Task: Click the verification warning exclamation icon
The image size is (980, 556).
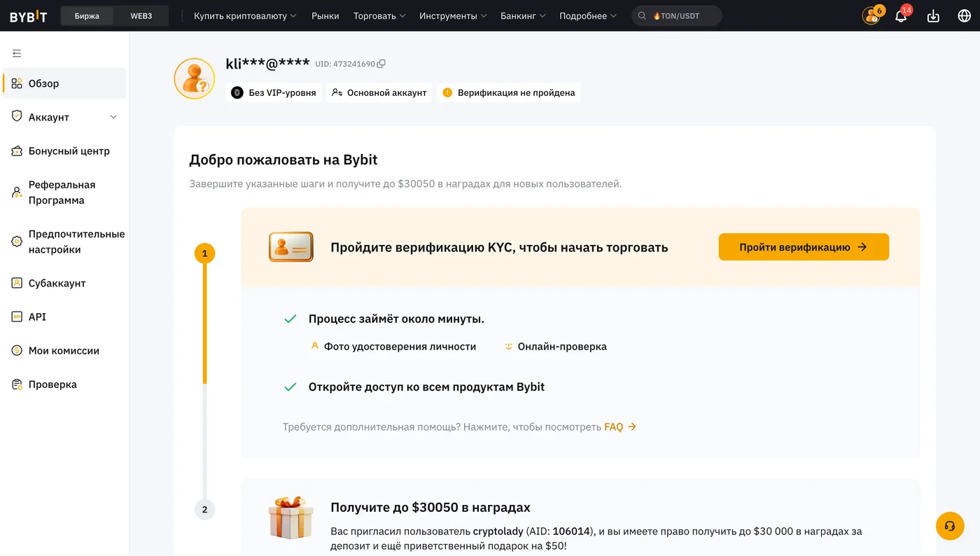Action: click(447, 92)
